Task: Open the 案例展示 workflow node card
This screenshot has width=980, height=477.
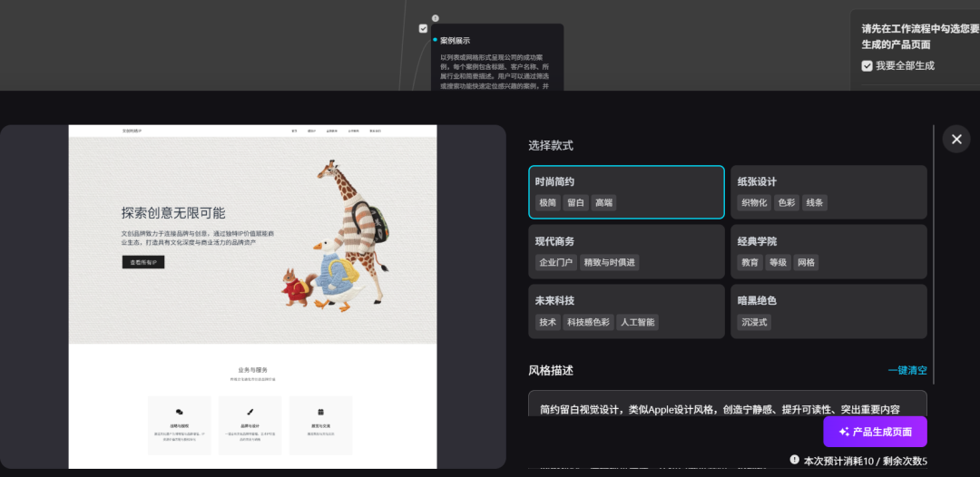Action: tap(497, 57)
